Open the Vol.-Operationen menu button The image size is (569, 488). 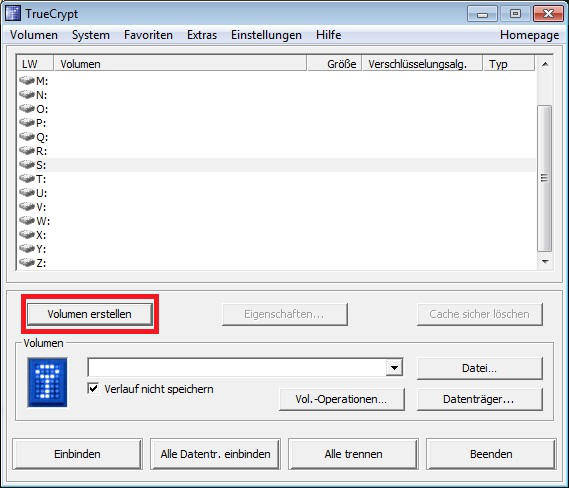[x=341, y=399]
